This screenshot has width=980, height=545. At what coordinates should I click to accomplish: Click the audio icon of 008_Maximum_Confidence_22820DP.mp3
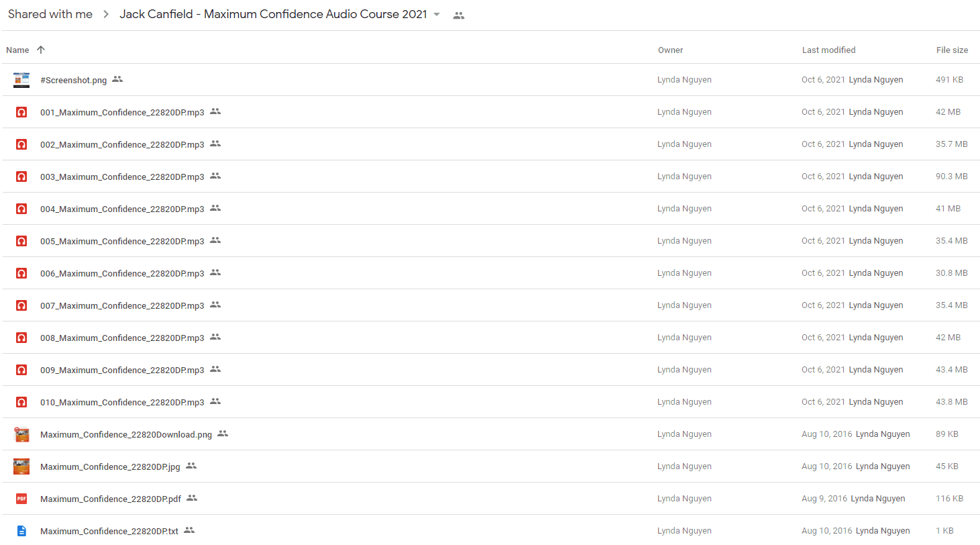(21, 338)
